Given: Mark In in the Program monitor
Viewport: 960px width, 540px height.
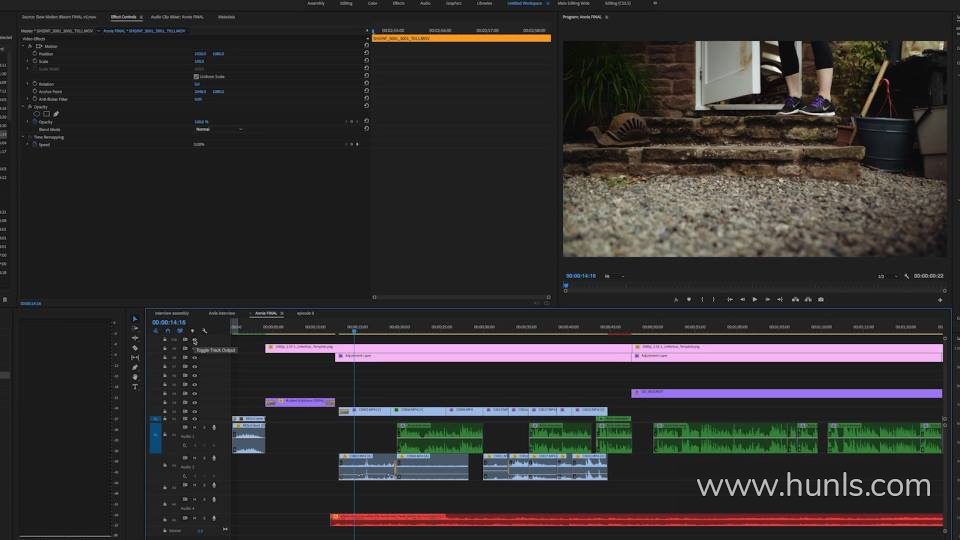Looking at the screenshot, I should (702, 299).
